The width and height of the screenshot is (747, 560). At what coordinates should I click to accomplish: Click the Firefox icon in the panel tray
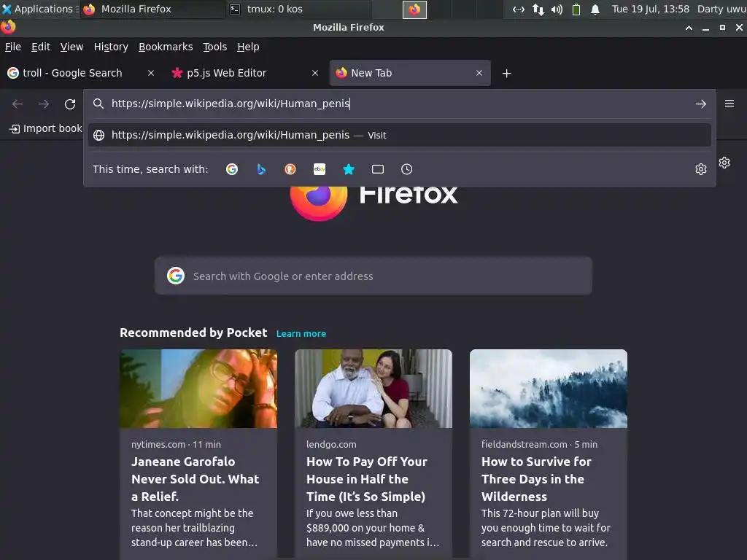414,9
